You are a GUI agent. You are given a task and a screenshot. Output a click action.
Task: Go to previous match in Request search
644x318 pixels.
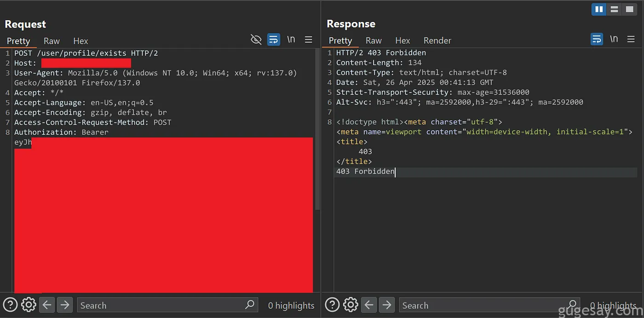47,305
